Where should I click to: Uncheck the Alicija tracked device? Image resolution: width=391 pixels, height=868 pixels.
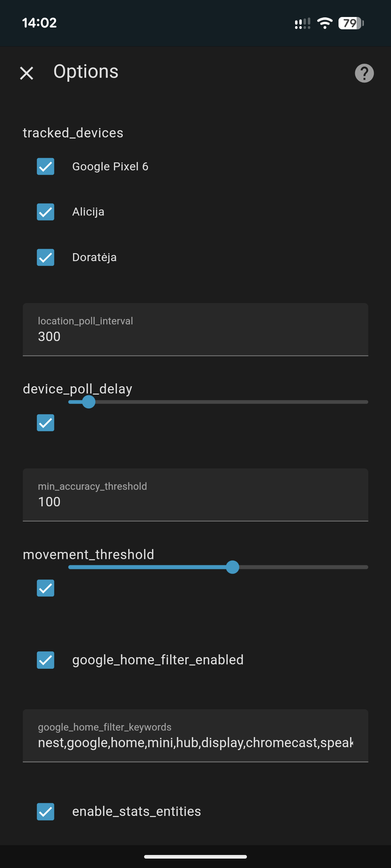tap(46, 212)
